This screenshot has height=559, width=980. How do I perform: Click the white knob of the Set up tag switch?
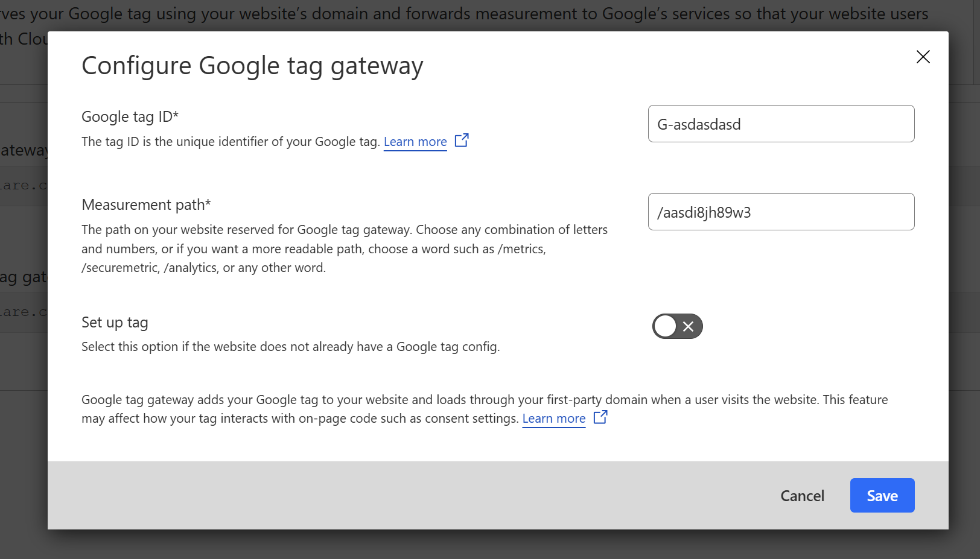click(665, 326)
